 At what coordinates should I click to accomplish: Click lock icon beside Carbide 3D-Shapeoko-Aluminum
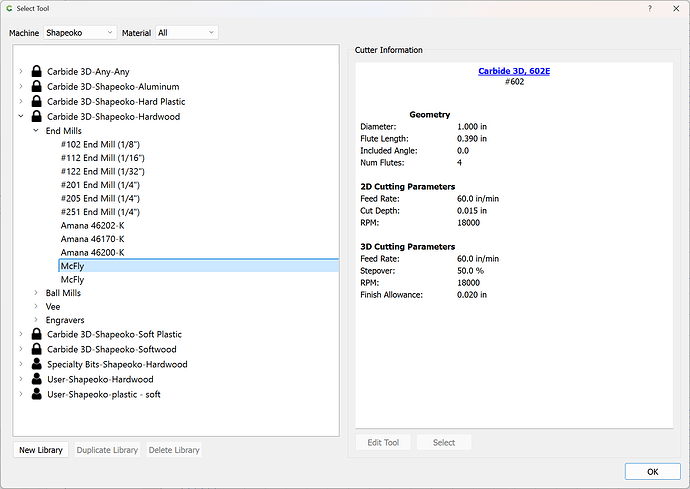coord(37,86)
